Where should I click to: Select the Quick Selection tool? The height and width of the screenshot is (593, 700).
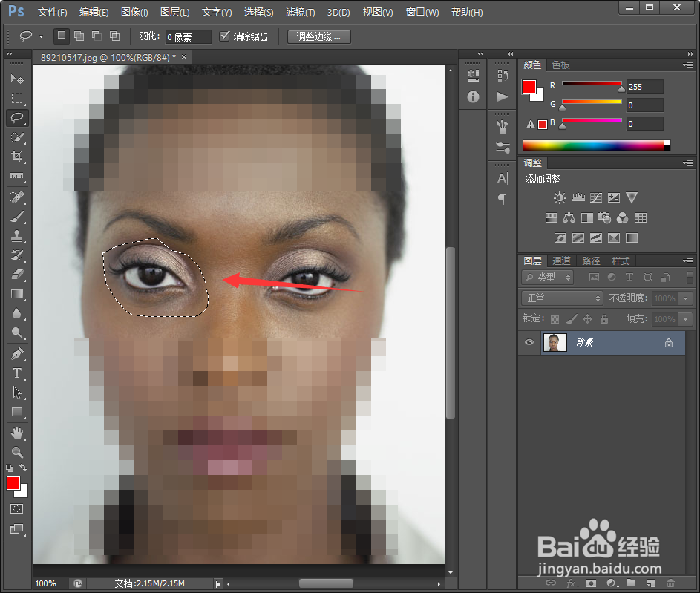click(x=17, y=137)
